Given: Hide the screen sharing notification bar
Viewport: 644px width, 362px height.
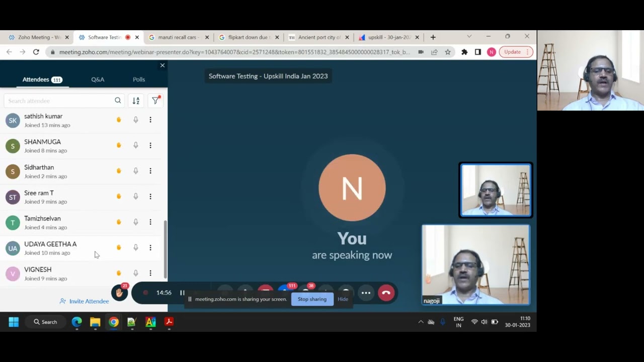Looking at the screenshot, I should 343,299.
